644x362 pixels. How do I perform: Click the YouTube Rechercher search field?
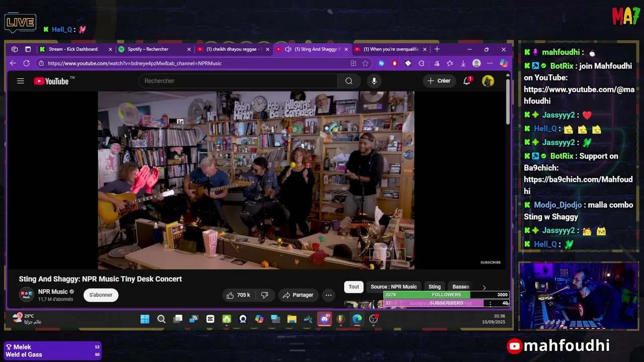pos(237,81)
